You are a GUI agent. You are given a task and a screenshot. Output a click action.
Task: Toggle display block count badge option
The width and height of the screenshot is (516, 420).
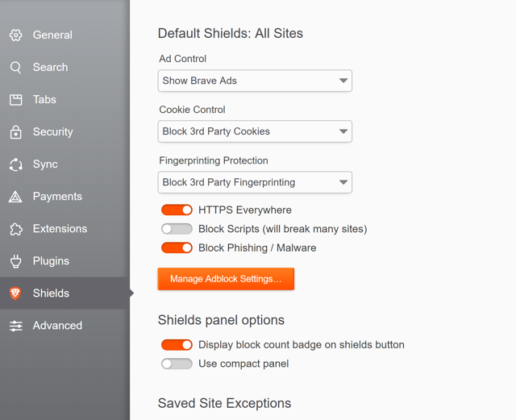[177, 345]
